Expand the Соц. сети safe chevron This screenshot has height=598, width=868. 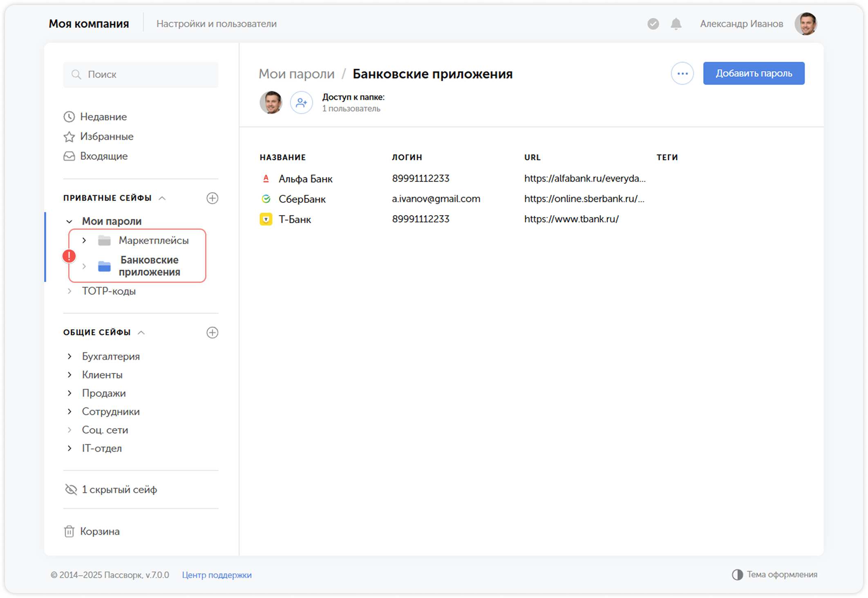(x=69, y=430)
